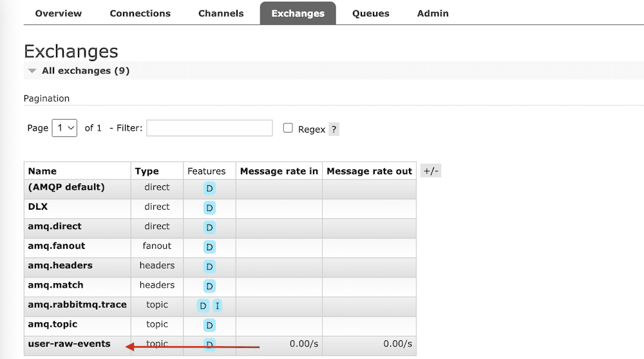The height and width of the screenshot is (359, 644).
Task: Sort by the Type column header
Action: [147, 171]
